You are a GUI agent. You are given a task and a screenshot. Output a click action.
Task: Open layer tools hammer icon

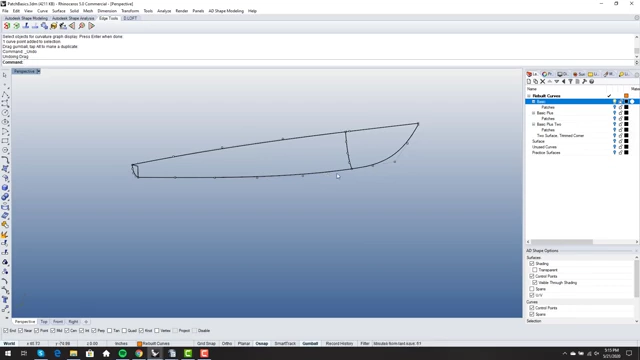584,82
